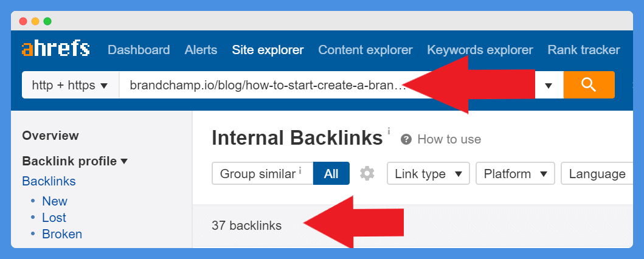Open the search mode dropdown arrow

(549, 86)
